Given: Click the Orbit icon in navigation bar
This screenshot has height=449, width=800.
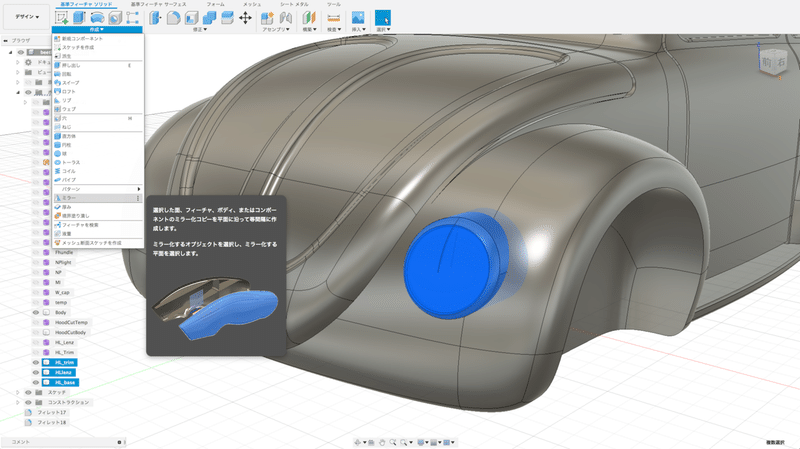Looking at the screenshot, I should click(358, 442).
